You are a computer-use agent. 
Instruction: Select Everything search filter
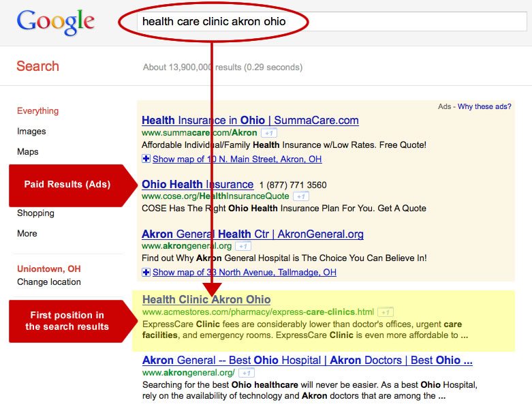tap(37, 110)
